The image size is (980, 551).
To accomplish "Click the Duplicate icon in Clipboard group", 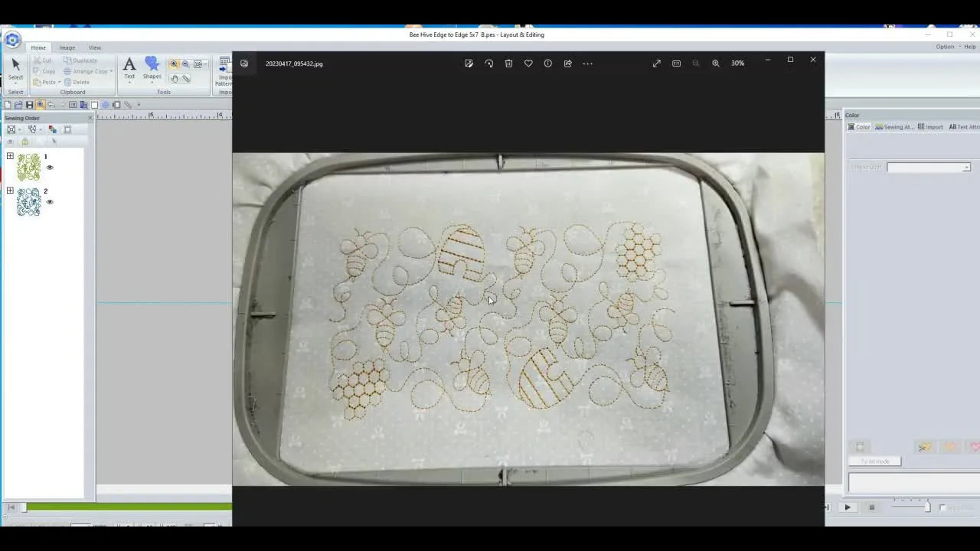I will pyautogui.click(x=67, y=60).
